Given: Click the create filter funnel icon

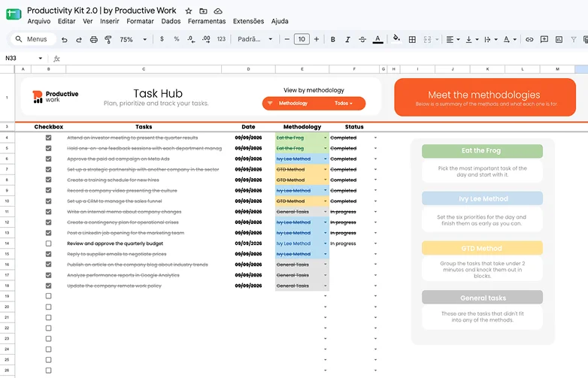Looking at the screenshot, I should coord(574,39).
